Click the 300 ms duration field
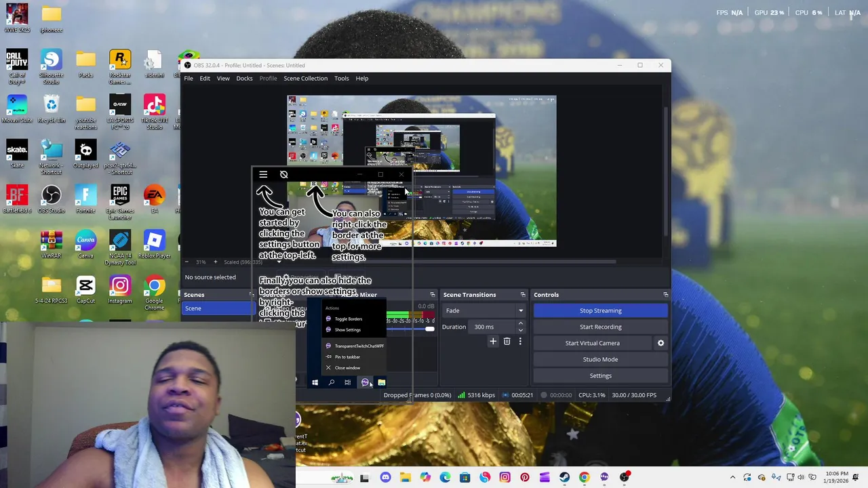The width and height of the screenshot is (868, 488). click(x=492, y=327)
